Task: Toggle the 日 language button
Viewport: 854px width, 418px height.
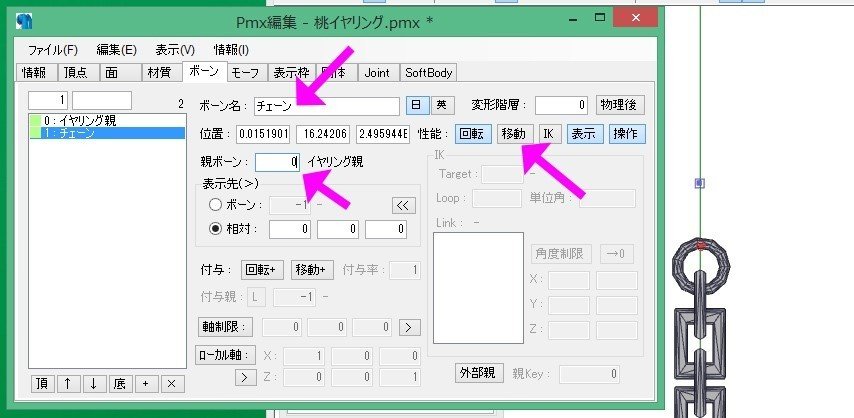Action: 416,105
